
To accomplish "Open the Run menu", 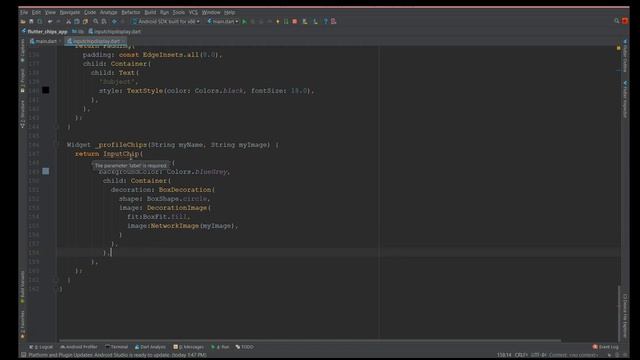I will click(x=164, y=12).
